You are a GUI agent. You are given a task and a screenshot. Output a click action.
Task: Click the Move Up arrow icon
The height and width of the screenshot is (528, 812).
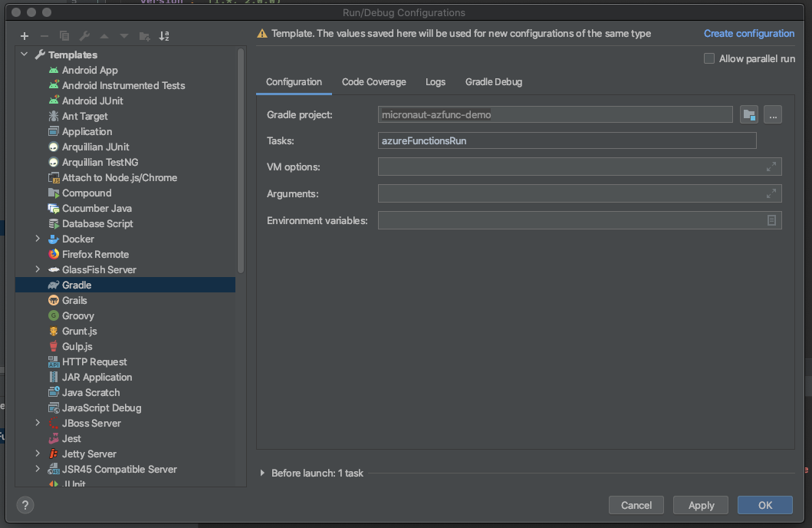coord(104,36)
